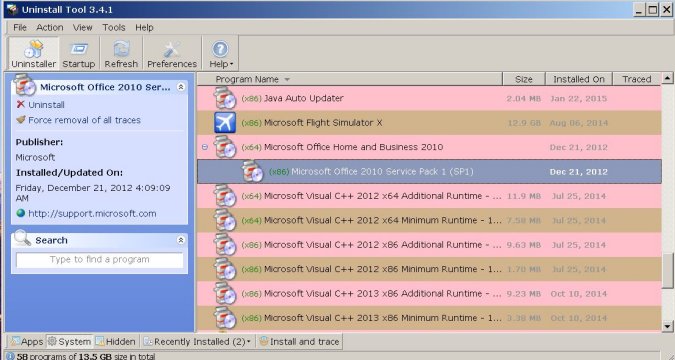The width and height of the screenshot is (675, 360).
Task: Select Visual C++ 2012 x86 Additional Runtime name
Action: click(383, 245)
